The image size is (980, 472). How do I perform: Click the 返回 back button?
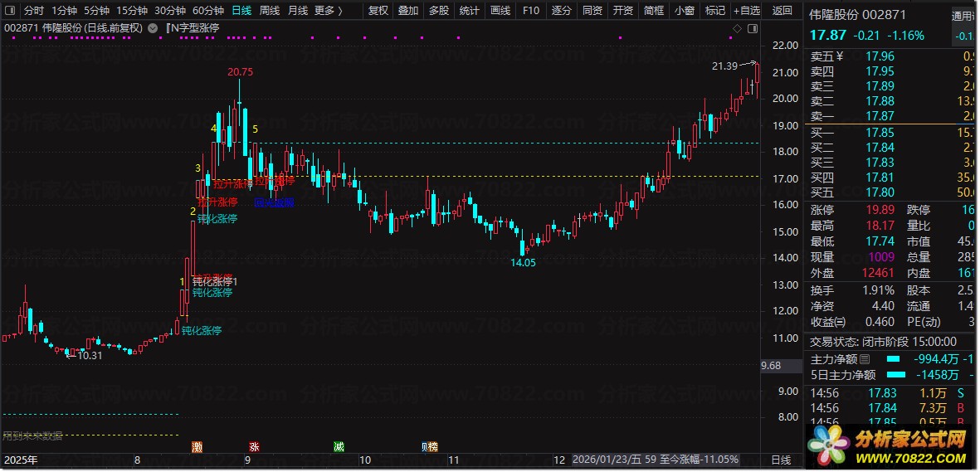pyautogui.click(x=782, y=11)
